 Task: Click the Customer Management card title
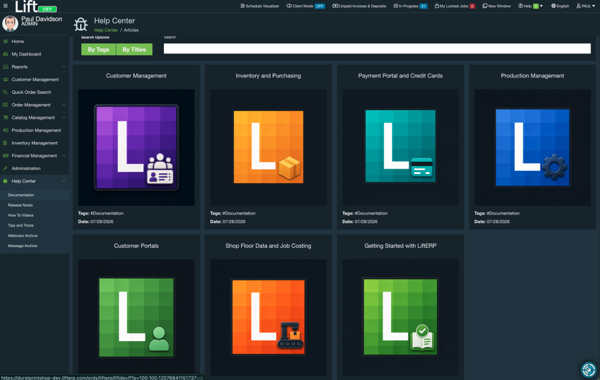136,76
